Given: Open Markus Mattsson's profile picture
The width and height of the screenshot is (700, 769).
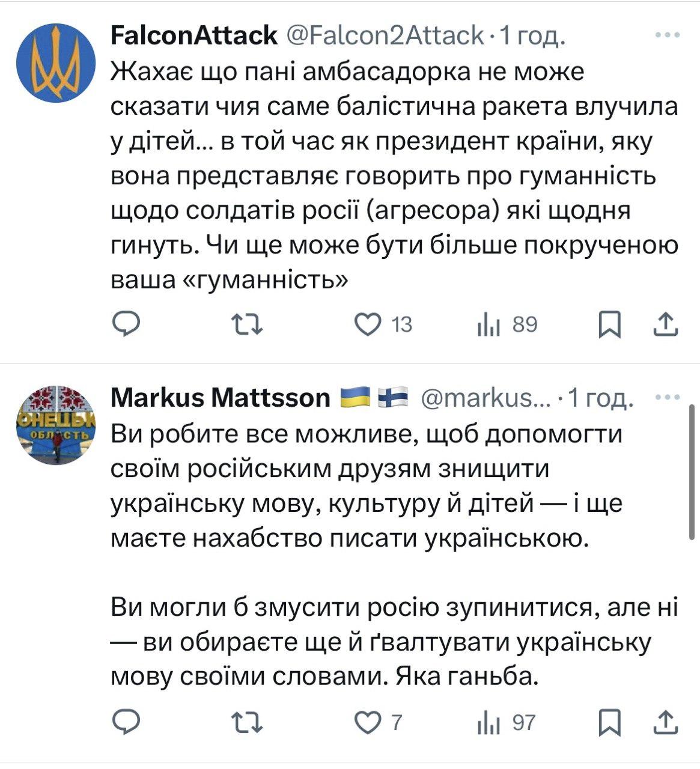Looking at the screenshot, I should pyautogui.click(x=55, y=425).
